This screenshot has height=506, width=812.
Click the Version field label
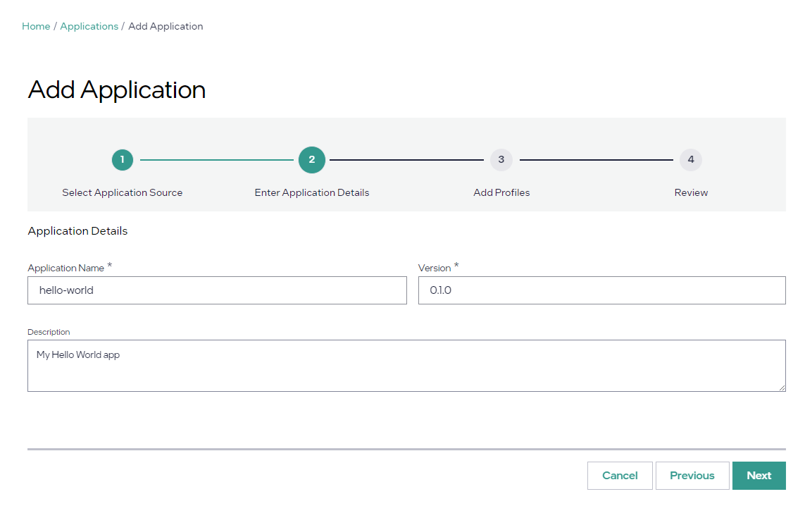click(x=434, y=268)
